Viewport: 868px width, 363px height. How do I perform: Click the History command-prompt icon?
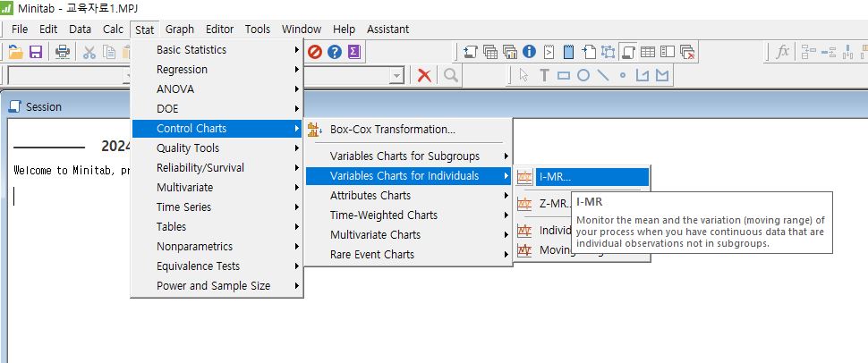549,52
